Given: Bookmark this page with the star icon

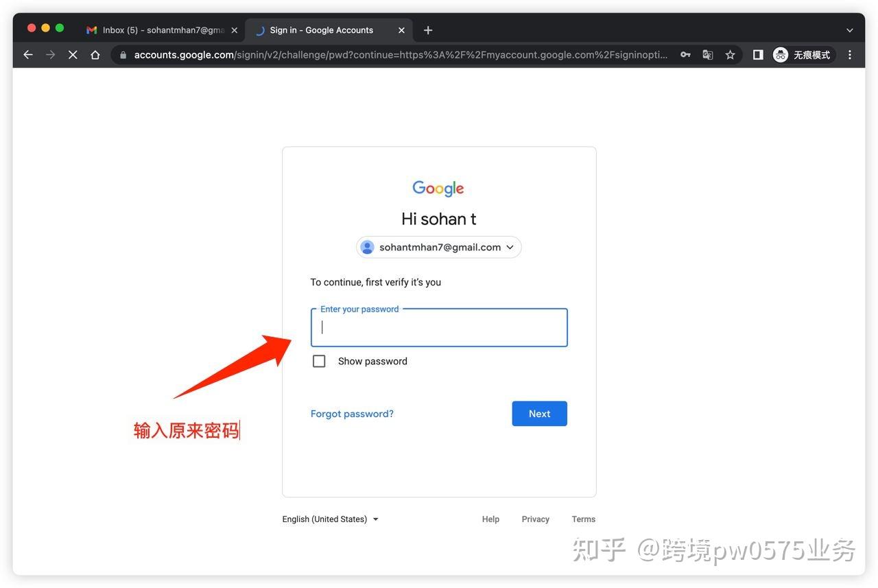Looking at the screenshot, I should point(729,54).
